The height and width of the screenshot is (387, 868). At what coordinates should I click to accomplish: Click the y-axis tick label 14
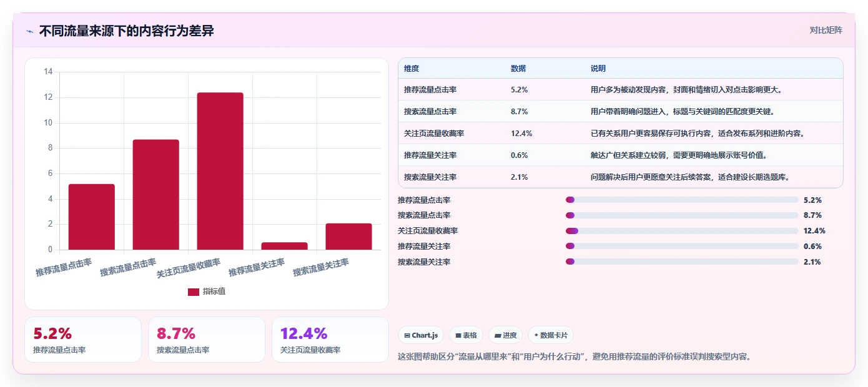48,72
